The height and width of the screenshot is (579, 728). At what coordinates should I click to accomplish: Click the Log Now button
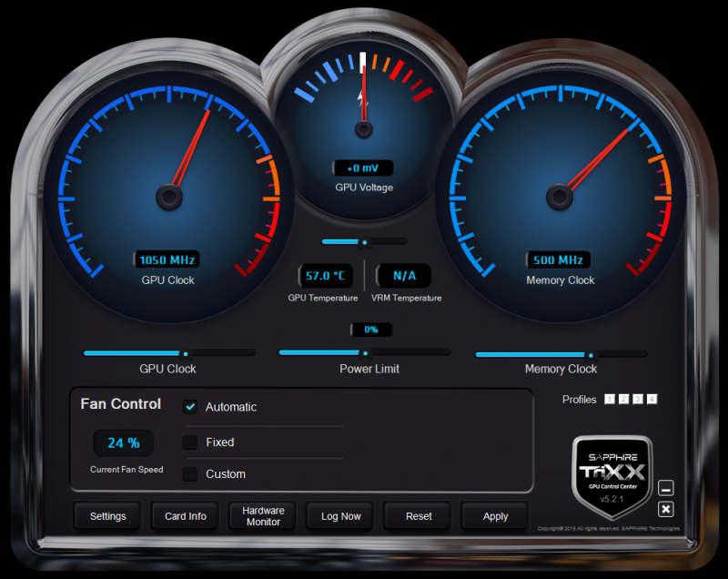[x=340, y=516]
